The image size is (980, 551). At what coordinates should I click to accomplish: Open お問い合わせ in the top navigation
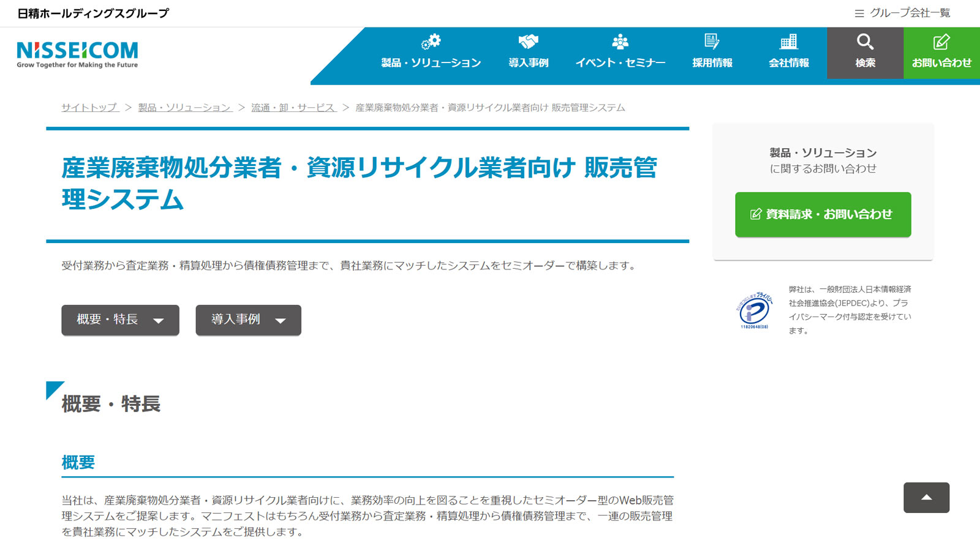tap(941, 62)
